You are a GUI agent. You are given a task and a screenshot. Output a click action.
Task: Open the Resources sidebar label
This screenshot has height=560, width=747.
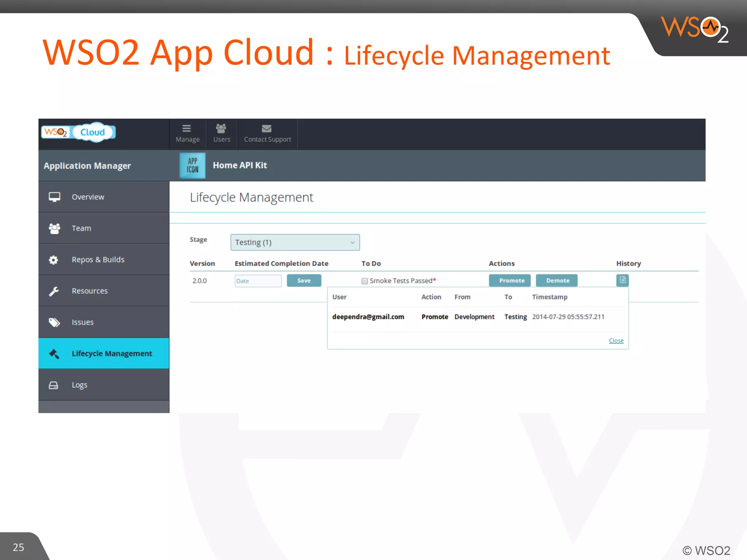[x=90, y=291]
